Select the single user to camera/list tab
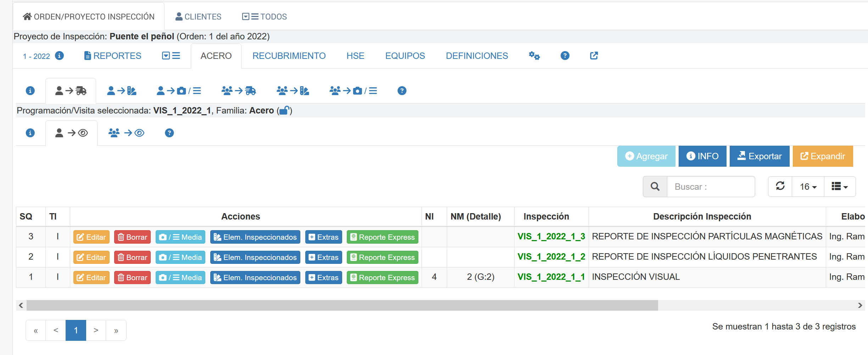This screenshot has width=868, height=355. 179,91
